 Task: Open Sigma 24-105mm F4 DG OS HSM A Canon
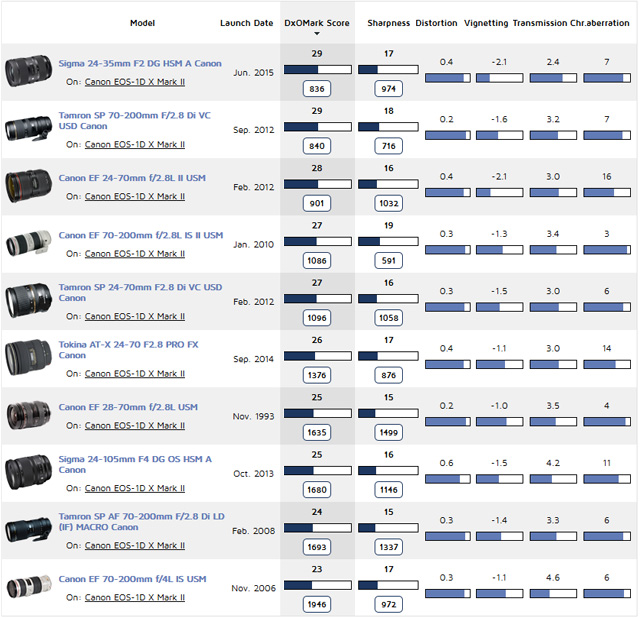pos(135,464)
